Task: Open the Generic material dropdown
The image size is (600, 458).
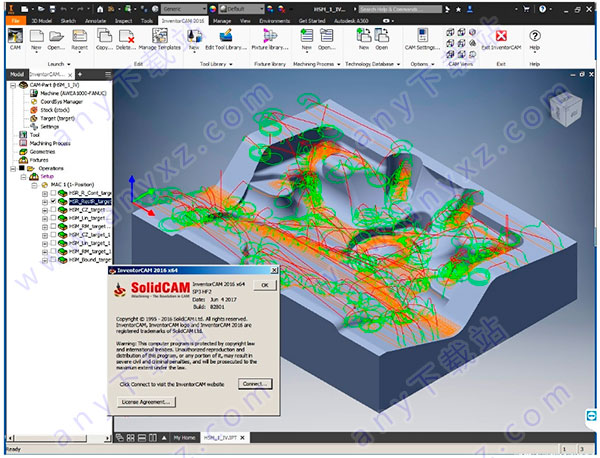Action: (184, 9)
